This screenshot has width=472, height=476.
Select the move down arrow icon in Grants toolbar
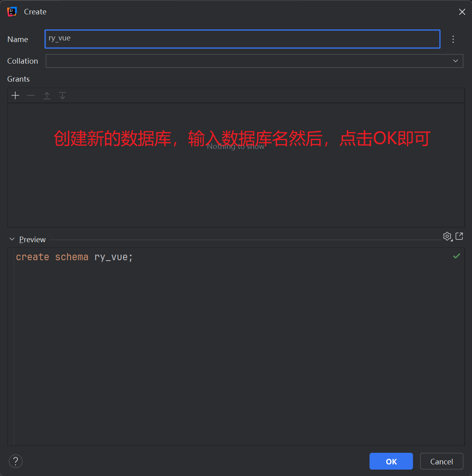click(x=63, y=95)
